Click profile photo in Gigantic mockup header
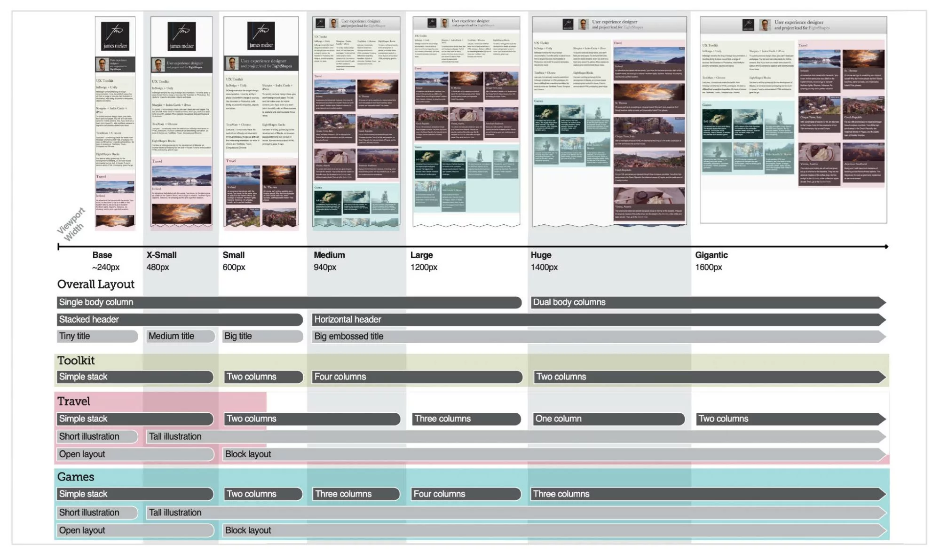This screenshot has height=560, width=940. click(765, 25)
